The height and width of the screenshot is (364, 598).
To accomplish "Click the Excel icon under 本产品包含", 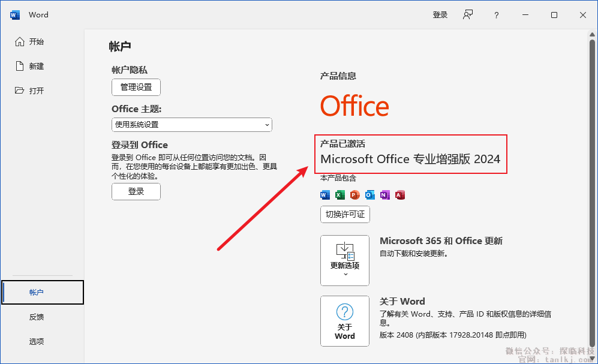I will point(340,195).
